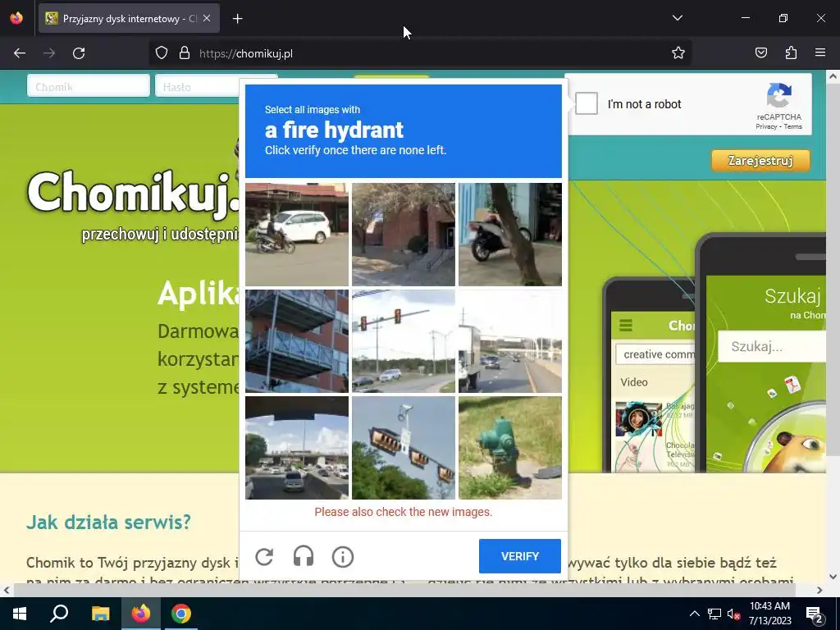This screenshot has height=630, width=840.
Task: Click the VERIFY button
Action: 519,556
